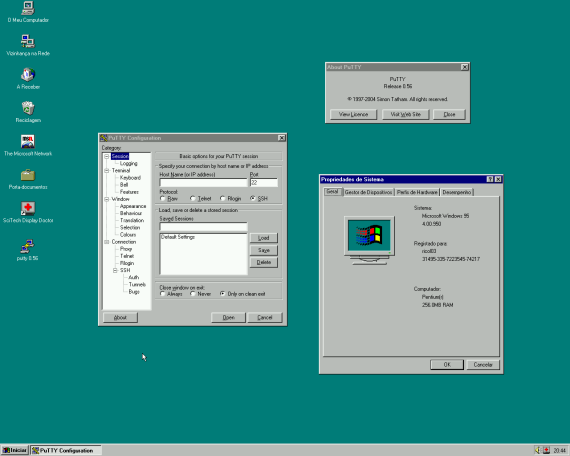Screen dimensions: 570x456
Task: Click PuTTY Configuration taskbar button
Action: click(66, 450)
